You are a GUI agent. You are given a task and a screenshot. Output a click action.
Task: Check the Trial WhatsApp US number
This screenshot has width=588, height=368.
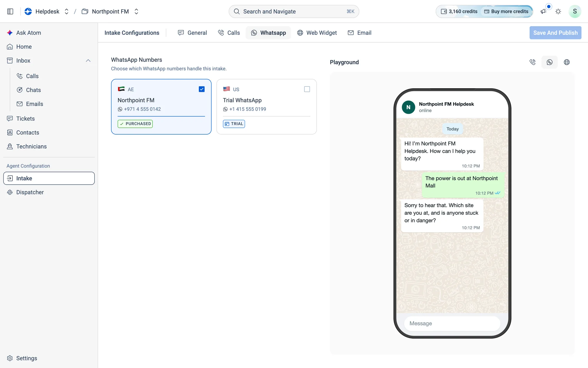307,89
